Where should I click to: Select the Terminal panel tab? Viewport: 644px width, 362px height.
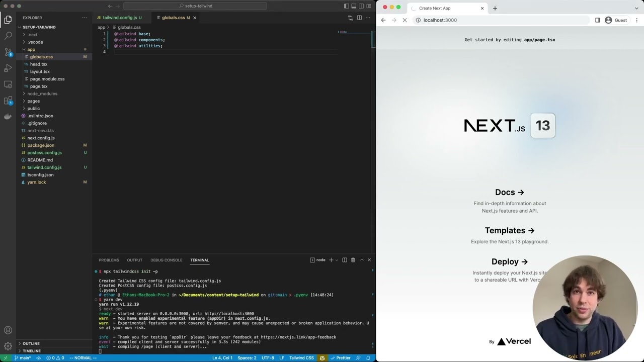199,260
